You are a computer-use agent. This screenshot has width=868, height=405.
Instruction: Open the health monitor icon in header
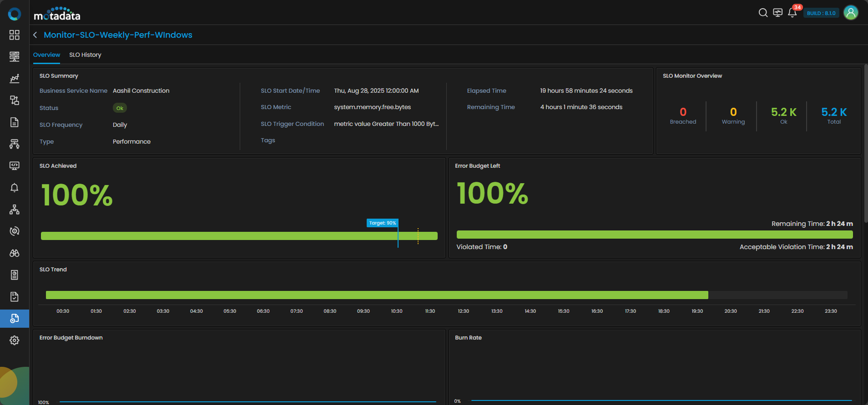pos(778,13)
